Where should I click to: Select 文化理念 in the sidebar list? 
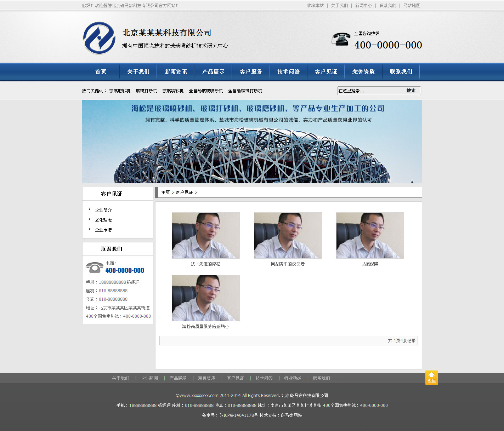[x=103, y=220]
